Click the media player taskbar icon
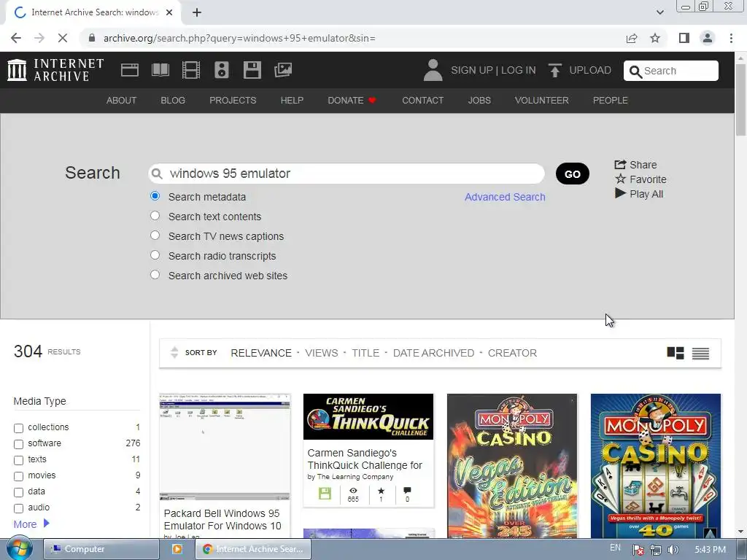Viewport: 747px width, 560px height. tap(177, 549)
